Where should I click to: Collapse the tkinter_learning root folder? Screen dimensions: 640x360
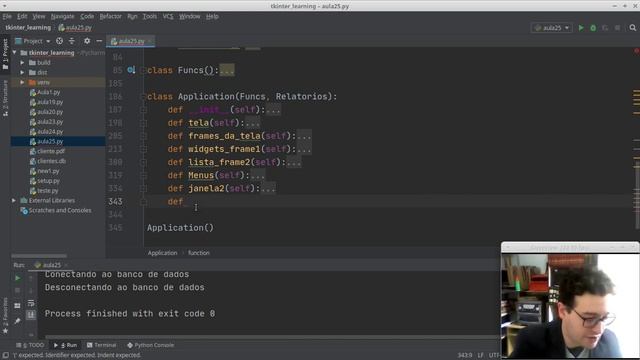(15, 53)
